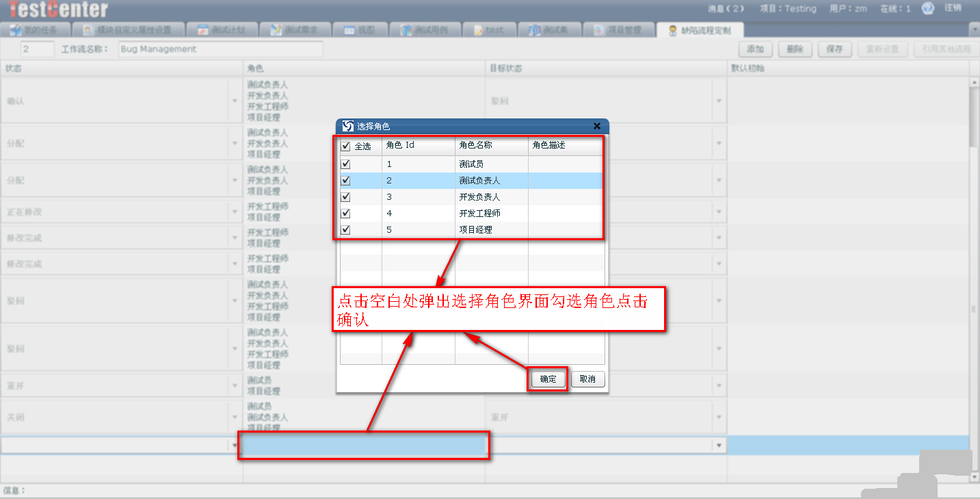Viewport: 980px width, 499px height.
Task: Uncheck the 开发负责人 role checkbox
Action: [x=345, y=197]
